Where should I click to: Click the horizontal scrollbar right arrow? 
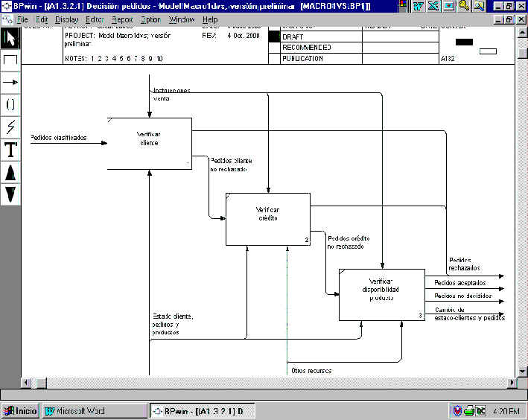[x=512, y=383]
